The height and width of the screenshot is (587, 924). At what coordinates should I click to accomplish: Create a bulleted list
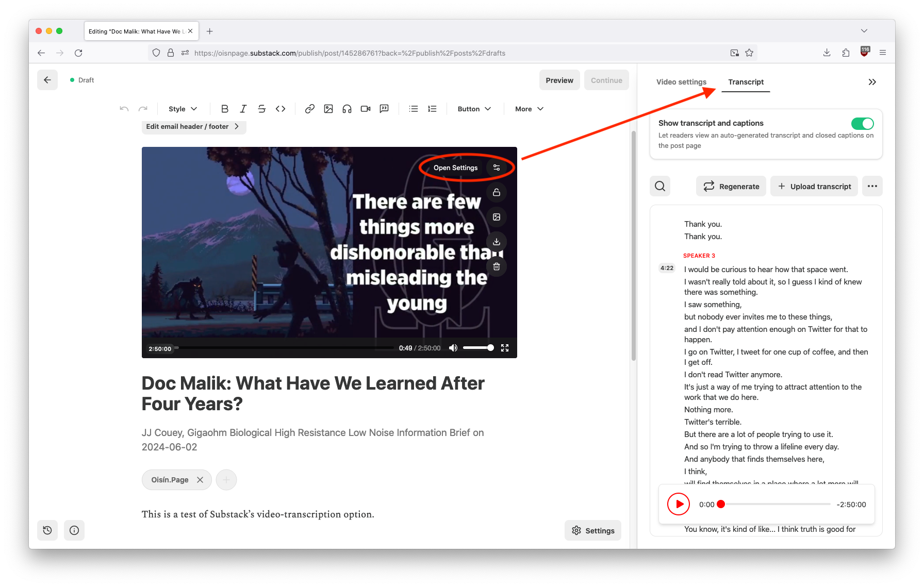coord(414,109)
